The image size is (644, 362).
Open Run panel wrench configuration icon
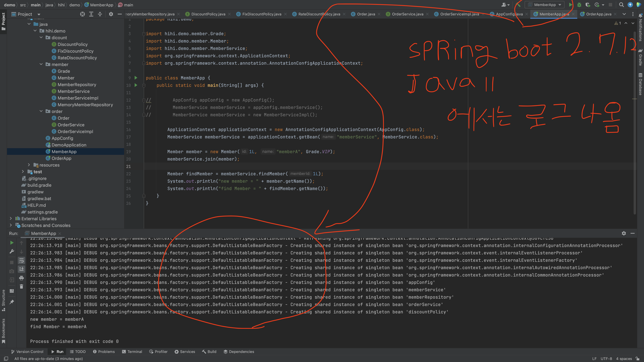point(12,251)
